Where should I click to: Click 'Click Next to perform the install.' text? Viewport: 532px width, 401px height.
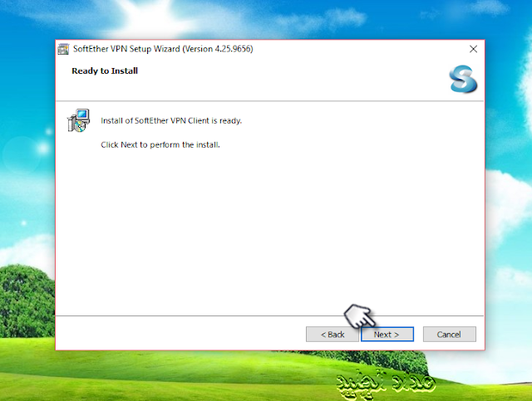pos(160,144)
